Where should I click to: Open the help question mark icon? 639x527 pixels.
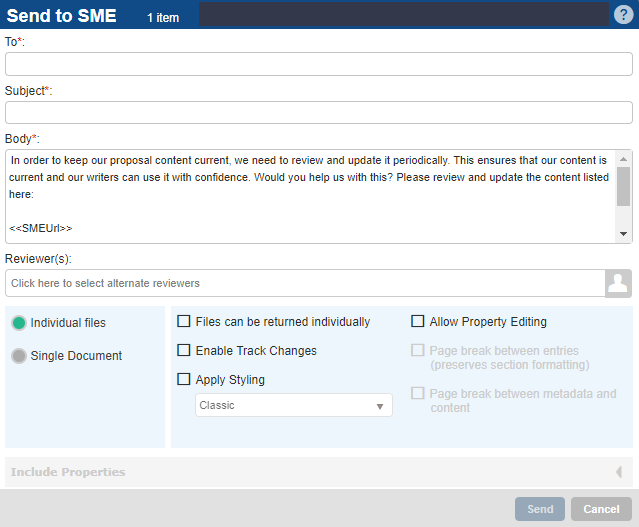(x=624, y=15)
